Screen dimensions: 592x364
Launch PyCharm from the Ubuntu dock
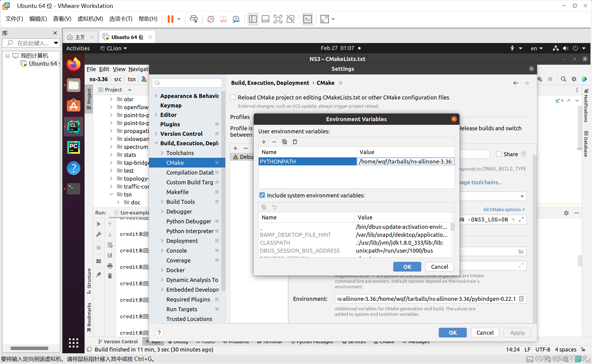[x=73, y=147]
